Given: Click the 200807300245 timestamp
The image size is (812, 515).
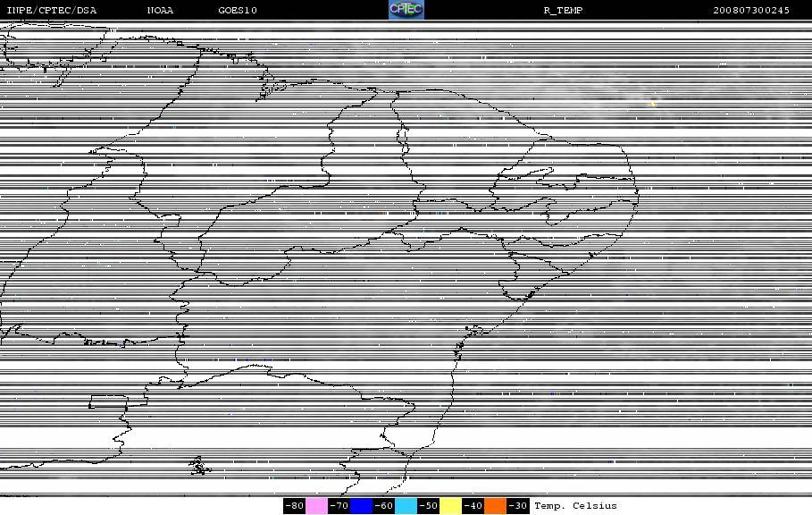Looking at the screenshot, I should point(751,11).
